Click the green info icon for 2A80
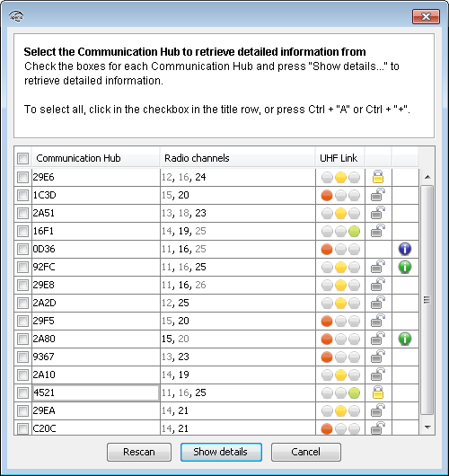Image resolution: width=449 pixels, height=476 pixels. 405,339
